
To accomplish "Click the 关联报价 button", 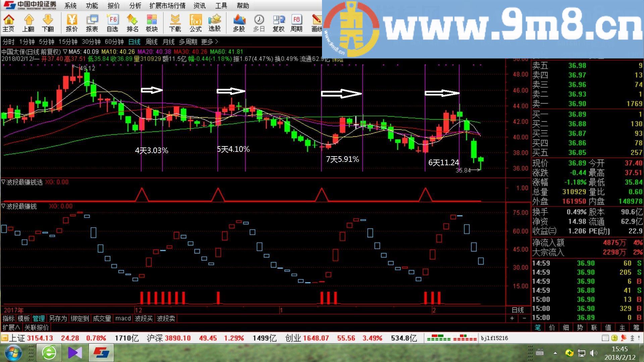I will [x=37, y=327].
